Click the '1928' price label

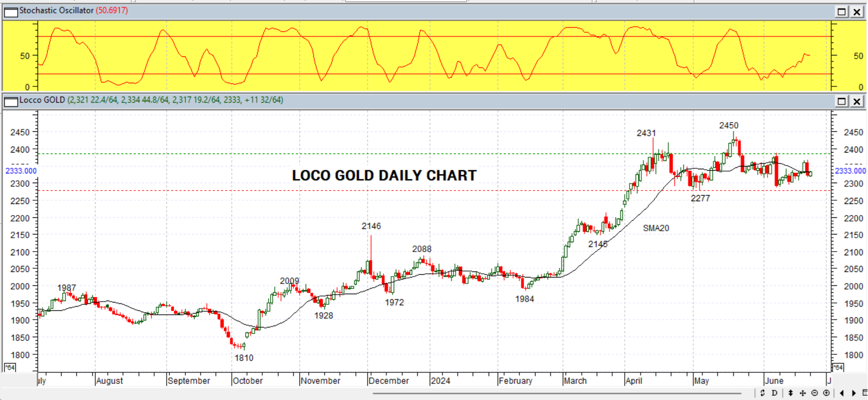click(x=324, y=316)
